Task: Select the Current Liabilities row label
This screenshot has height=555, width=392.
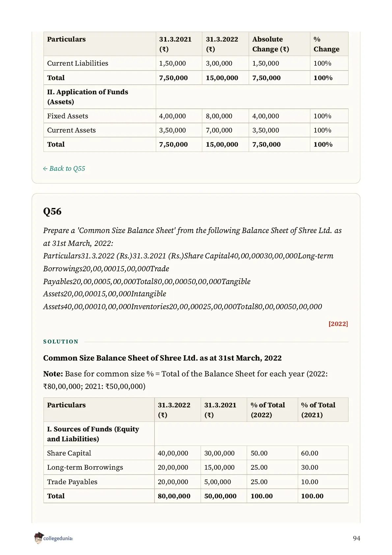Action: tap(78, 63)
